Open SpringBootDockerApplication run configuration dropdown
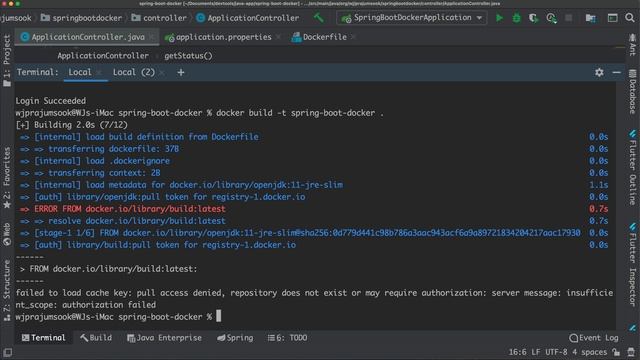 pyautogui.click(x=411, y=18)
